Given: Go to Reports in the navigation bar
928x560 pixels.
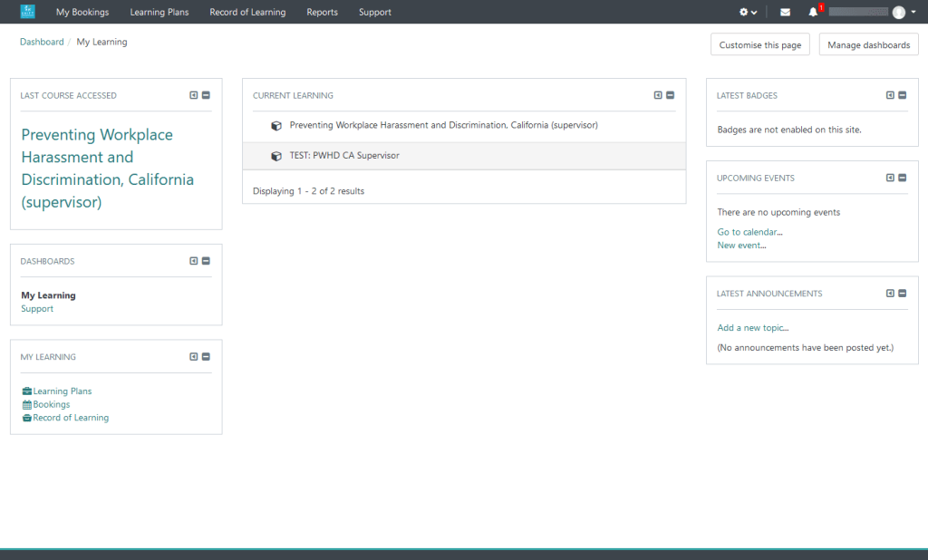Looking at the screenshot, I should pos(322,12).
